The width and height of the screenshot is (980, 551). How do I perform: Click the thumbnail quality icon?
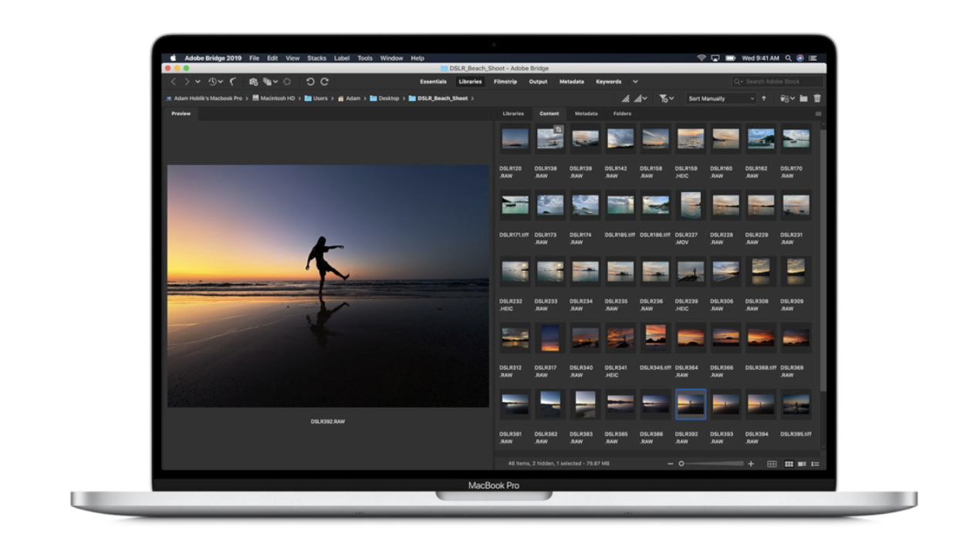coord(626,99)
